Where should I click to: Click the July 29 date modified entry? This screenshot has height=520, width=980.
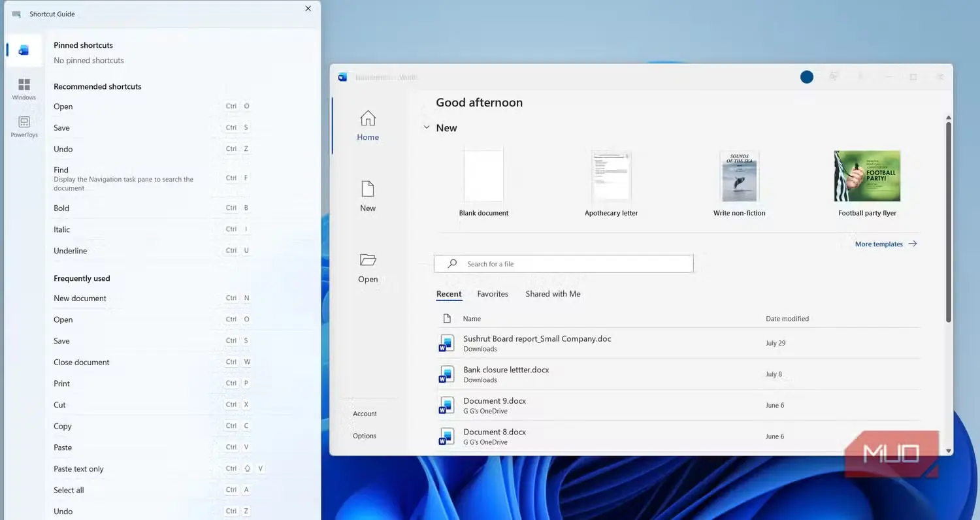click(x=776, y=343)
